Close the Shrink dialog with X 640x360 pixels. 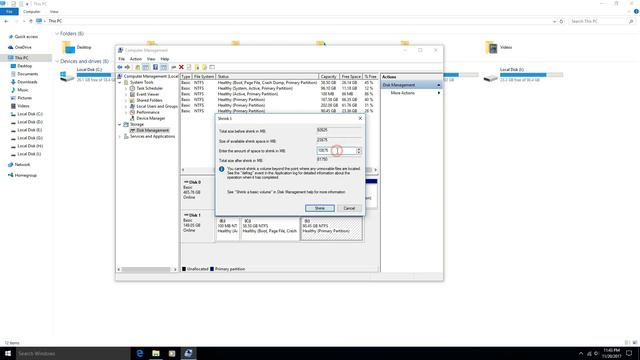360,118
